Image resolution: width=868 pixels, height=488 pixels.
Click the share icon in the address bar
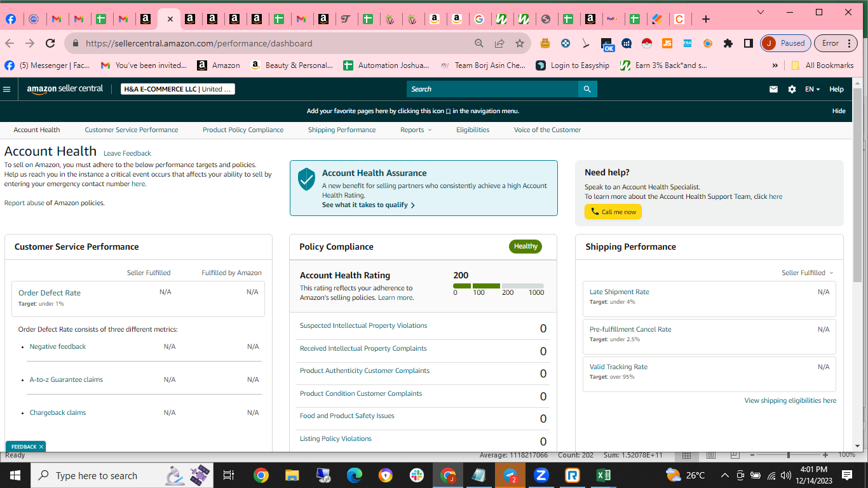click(x=499, y=43)
